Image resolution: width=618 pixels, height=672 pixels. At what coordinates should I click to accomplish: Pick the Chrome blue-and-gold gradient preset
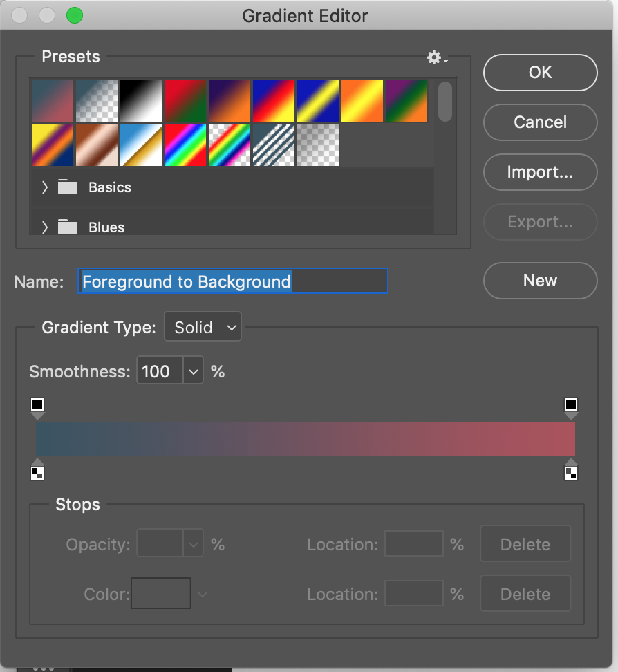click(x=141, y=145)
